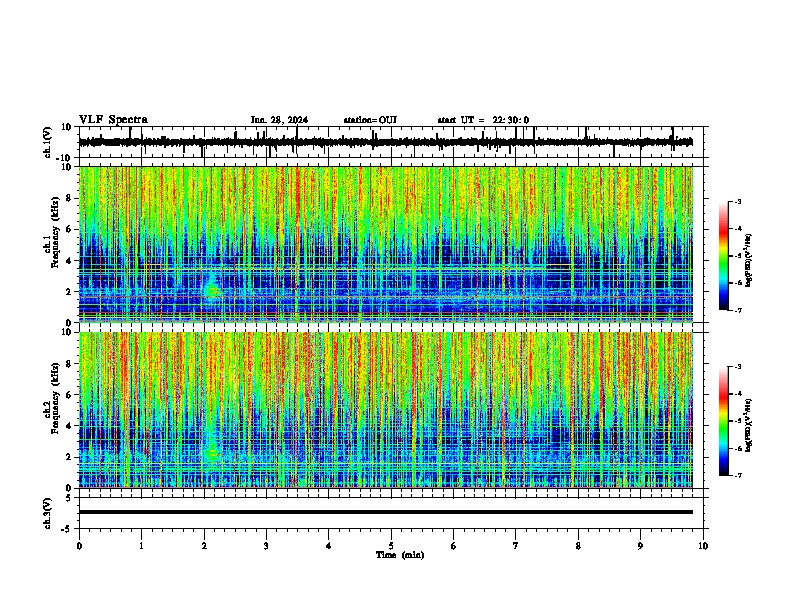Click the ch.1 colorbar log(PSD) label
Viewport: 792px width, 612px height.
(x=749, y=261)
